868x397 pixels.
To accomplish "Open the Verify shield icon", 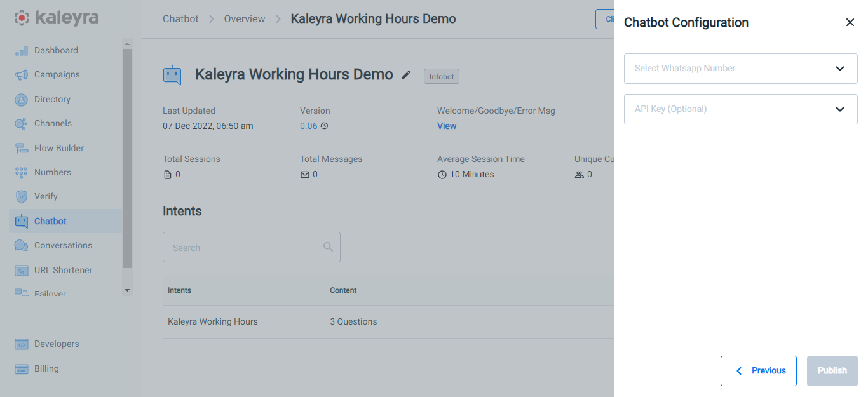I will tap(22, 196).
